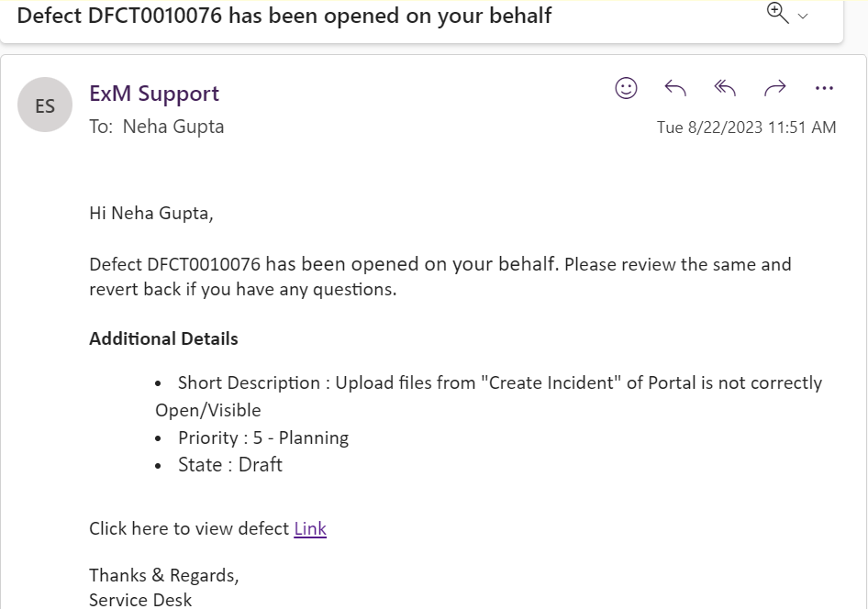Open the Link to view the defect
The height and width of the screenshot is (609, 868).
point(310,528)
